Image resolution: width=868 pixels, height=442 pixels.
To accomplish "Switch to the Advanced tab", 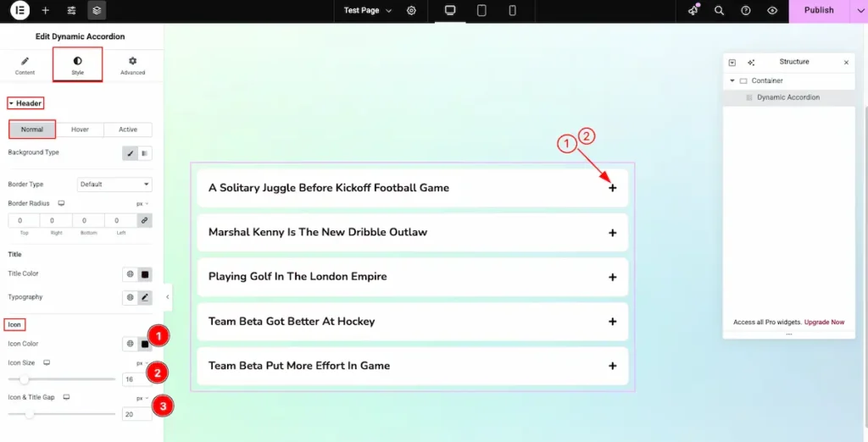I will click(132, 65).
